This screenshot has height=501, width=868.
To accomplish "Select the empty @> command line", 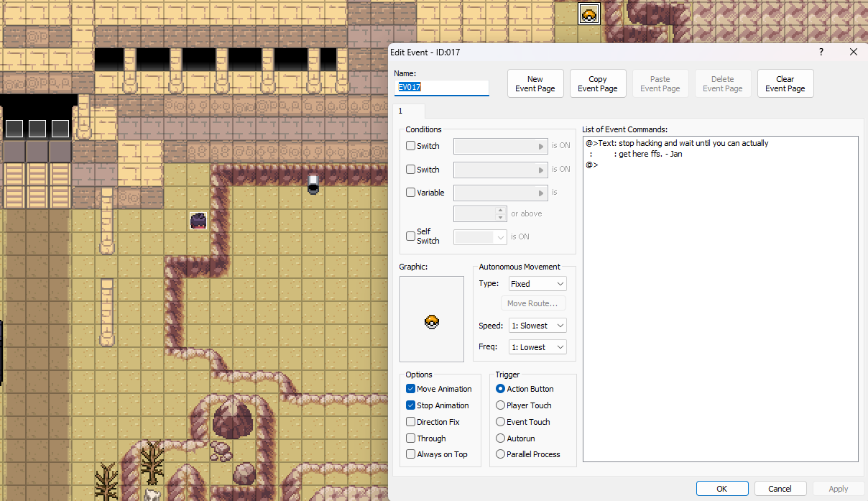I will point(592,165).
